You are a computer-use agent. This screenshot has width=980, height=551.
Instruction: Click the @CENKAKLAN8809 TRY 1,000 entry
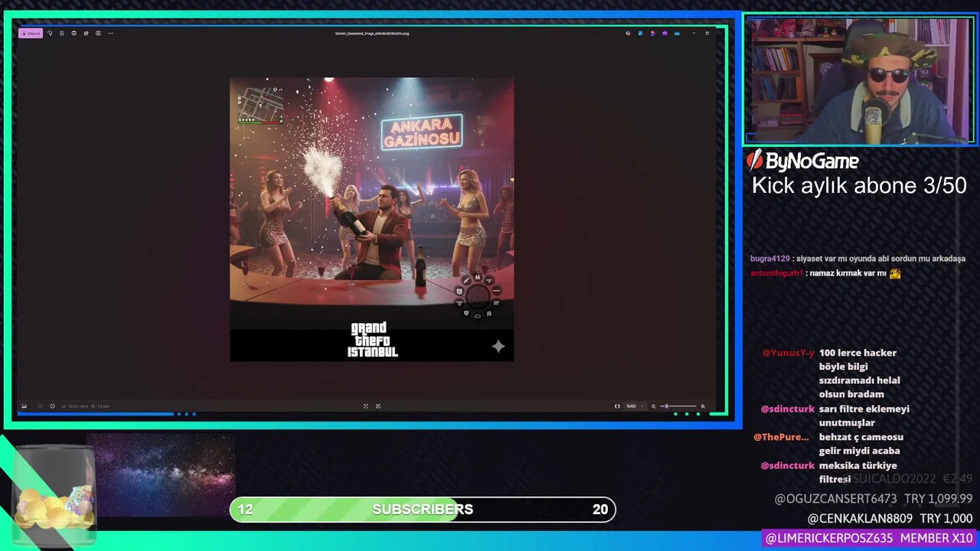890,519
